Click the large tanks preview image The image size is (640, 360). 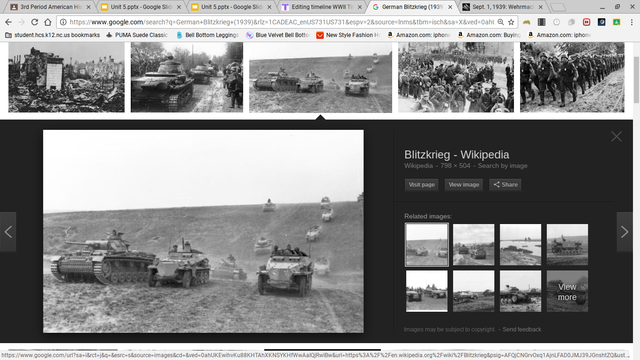pyautogui.click(x=203, y=231)
